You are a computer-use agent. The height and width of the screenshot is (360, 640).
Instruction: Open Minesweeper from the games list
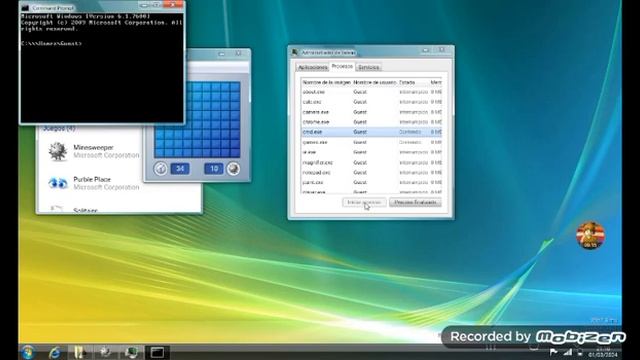pos(93,151)
